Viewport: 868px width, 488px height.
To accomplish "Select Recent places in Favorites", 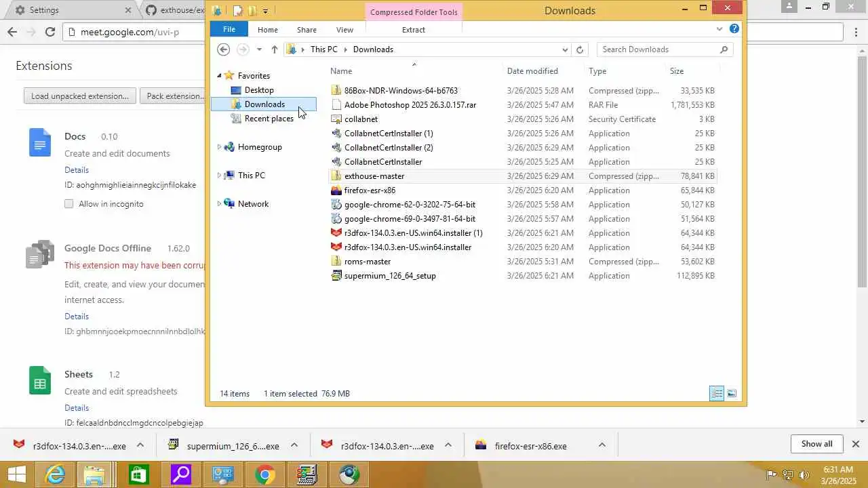I will tap(269, 119).
